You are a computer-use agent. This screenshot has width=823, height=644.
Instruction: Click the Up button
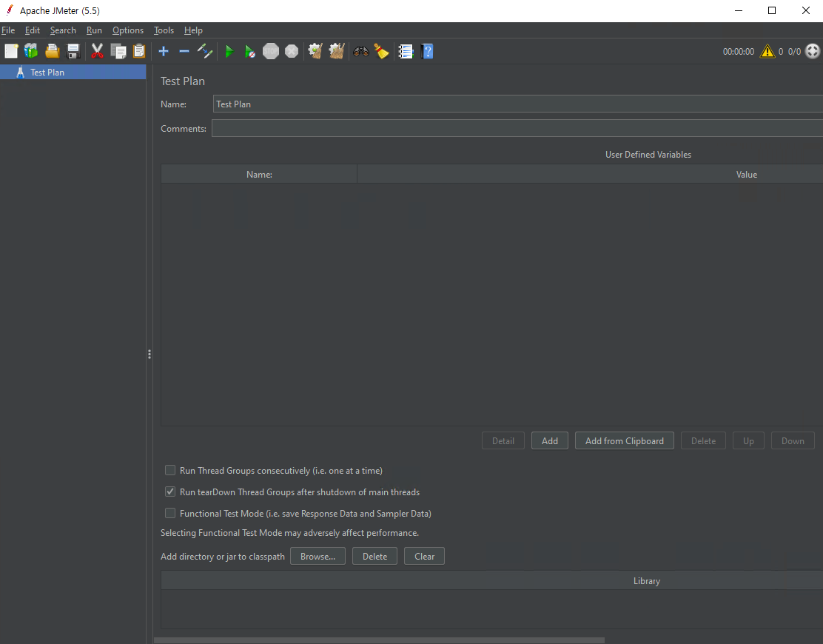(x=748, y=441)
